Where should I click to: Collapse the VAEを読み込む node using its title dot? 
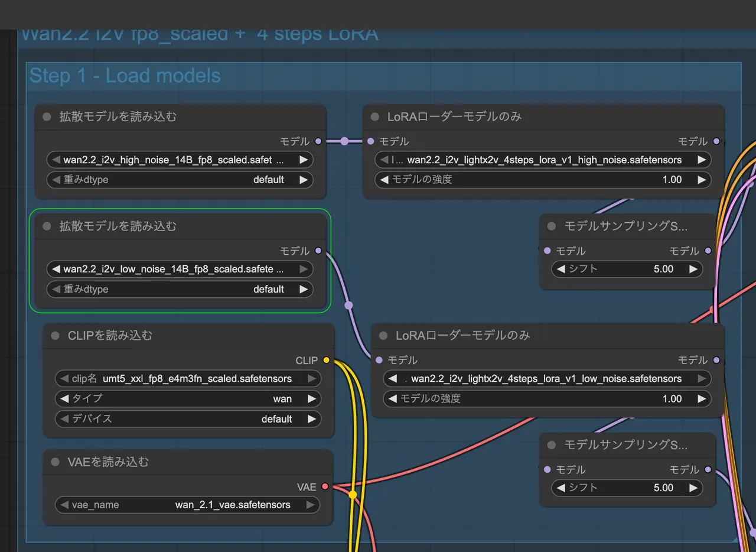(x=56, y=462)
